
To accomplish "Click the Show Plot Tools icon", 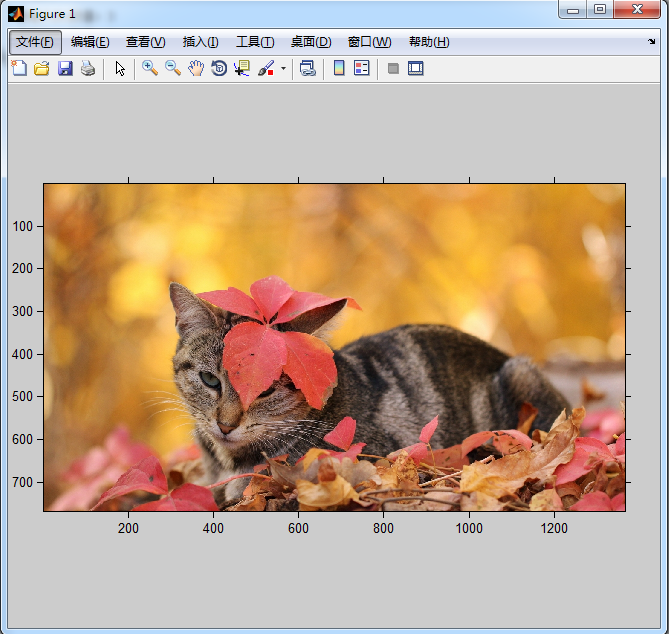I will pyautogui.click(x=416, y=68).
